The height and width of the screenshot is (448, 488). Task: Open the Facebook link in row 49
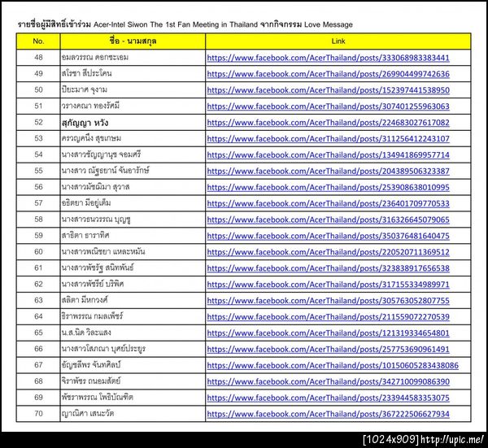point(328,74)
